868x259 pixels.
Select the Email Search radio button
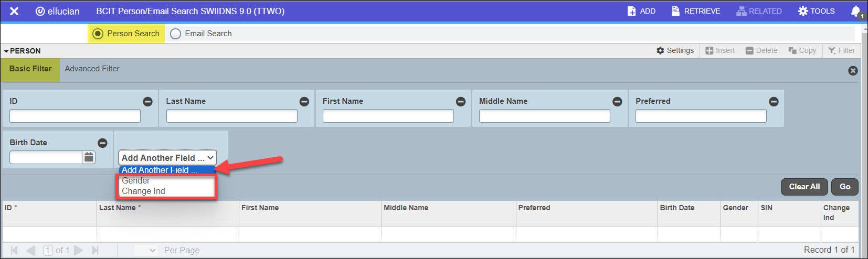[x=175, y=34]
